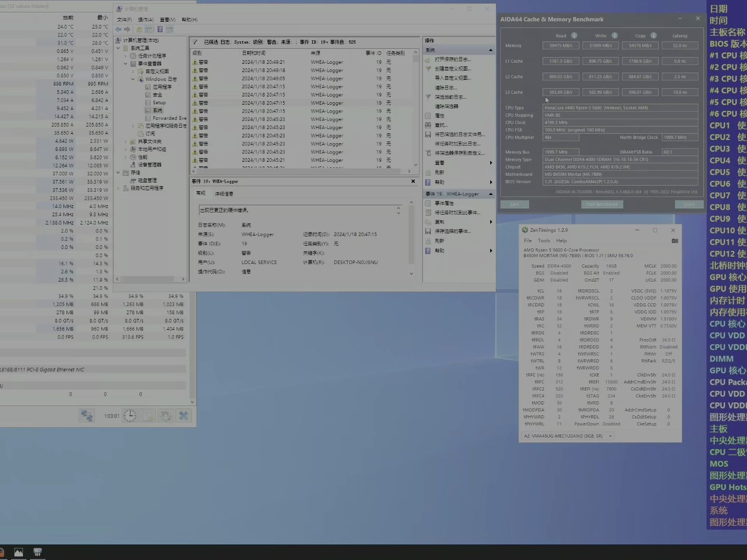Viewport: 747px width, 560px height.
Task: Switch to the 常规 tab
Action: 201,193
